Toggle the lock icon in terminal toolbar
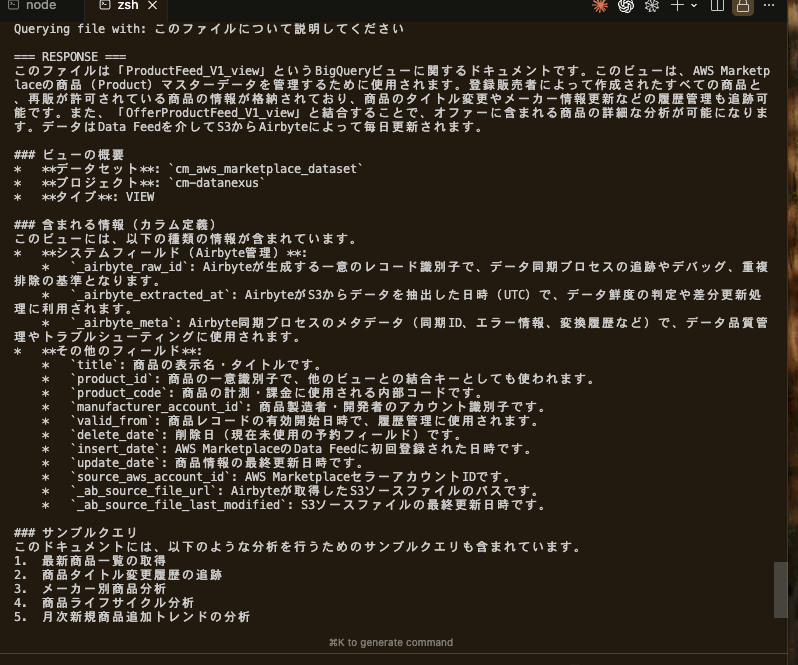This screenshot has height=665, width=798. [x=743, y=6]
